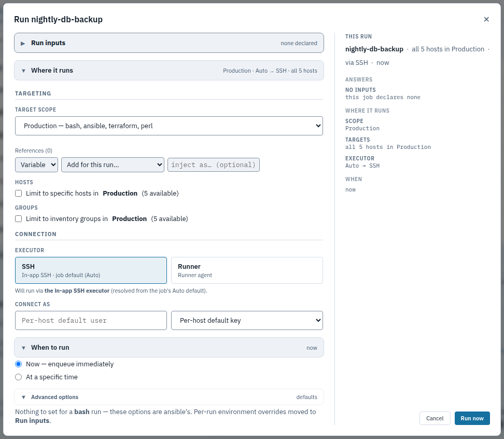The width and height of the screenshot is (504, 439).
Task: Click the 'Production · Auto → SSH · all 5 hosts' summary
Action: 270,71
